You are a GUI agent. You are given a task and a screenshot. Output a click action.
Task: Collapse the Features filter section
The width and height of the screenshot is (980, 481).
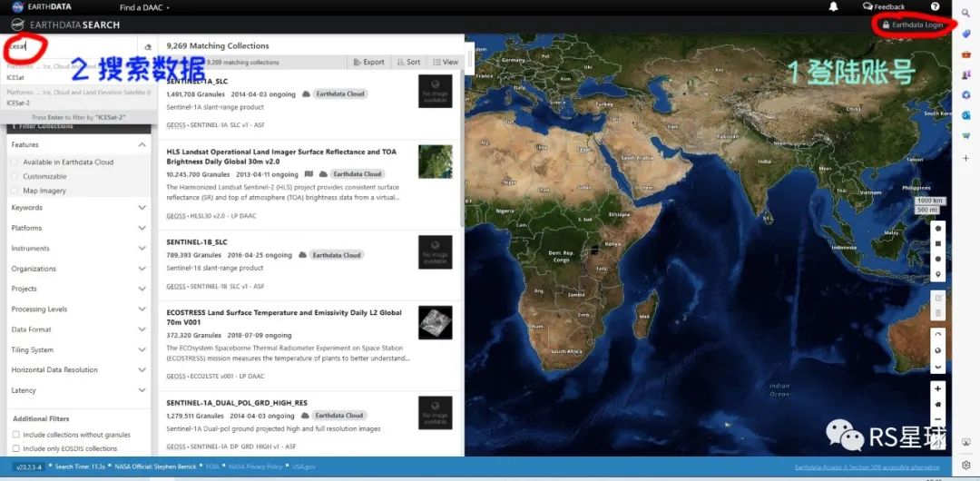pyautogui.click(x=79, y=144)
